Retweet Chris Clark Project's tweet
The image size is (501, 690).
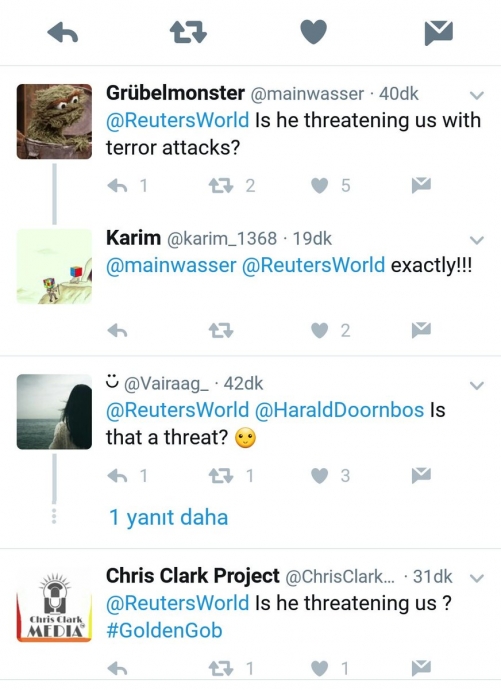coord(221,669)
